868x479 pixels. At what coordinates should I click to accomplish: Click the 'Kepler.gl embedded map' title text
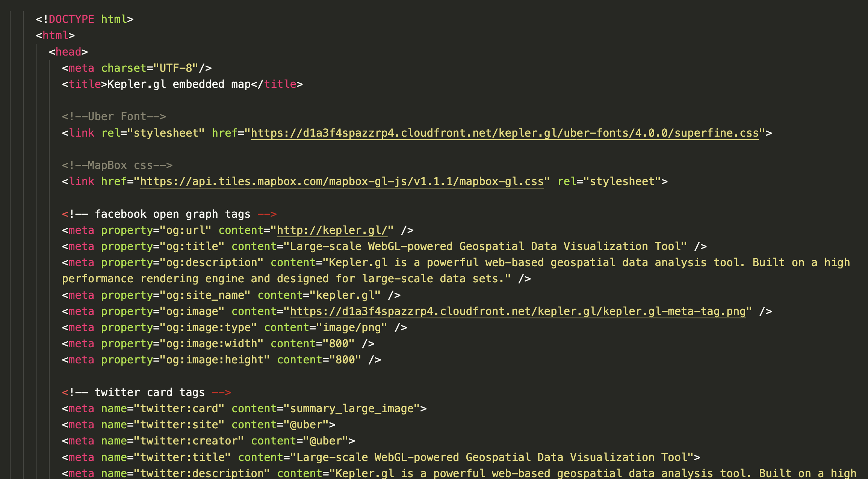pyautogui.click(x=179, y=84)
